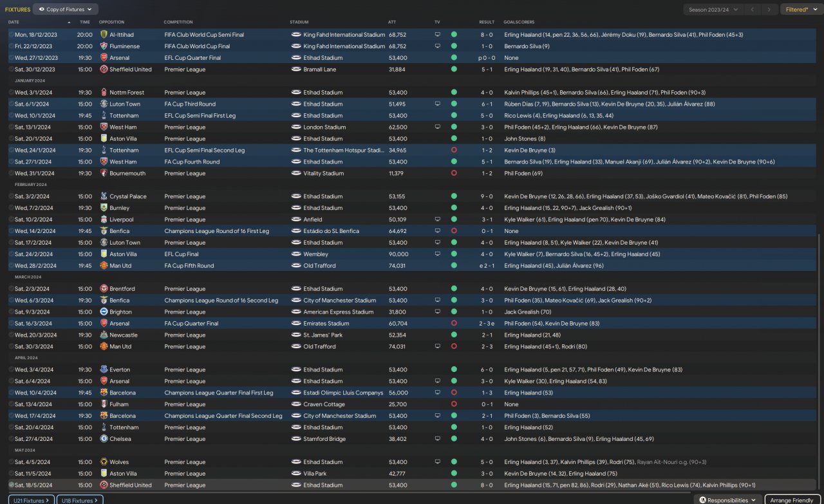Viewport: 824px width, 504px height.
Task: Click the 90,000 attendance figure
Action: point(398,254)
